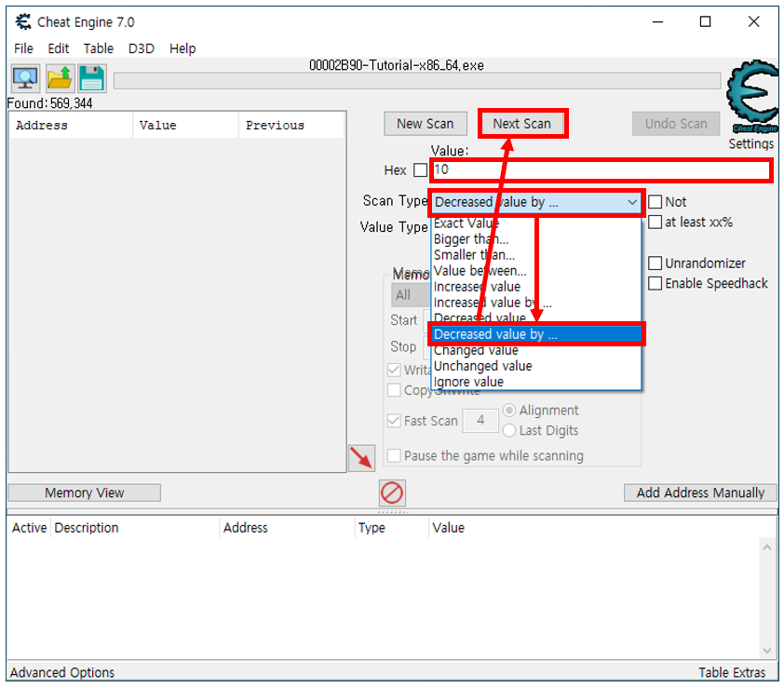Click the save floppy disk icon
Image resolution: width=784 pixels, height=688 pixels.
click(x=92, y=78)
